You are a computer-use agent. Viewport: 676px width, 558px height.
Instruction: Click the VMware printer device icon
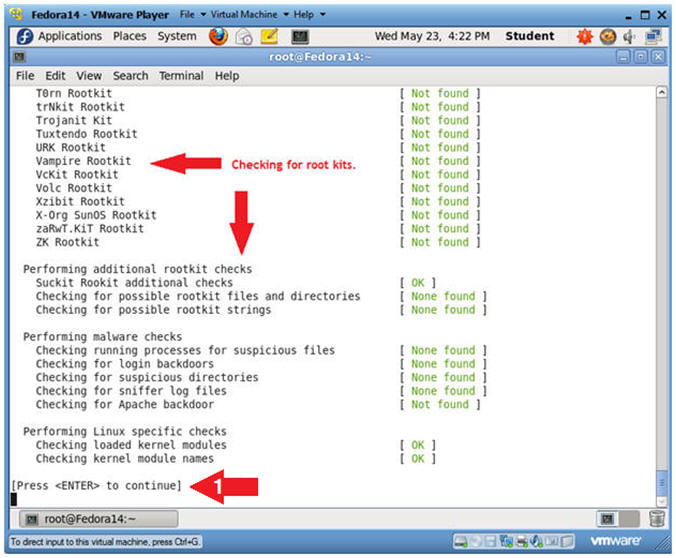(x=522, y=542)
